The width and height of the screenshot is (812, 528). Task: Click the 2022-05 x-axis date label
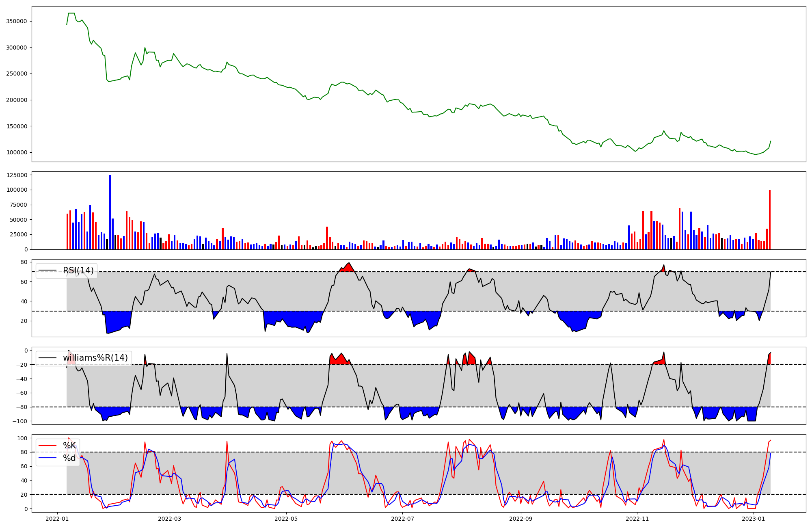pyautogui.click(x=286, y=519)
